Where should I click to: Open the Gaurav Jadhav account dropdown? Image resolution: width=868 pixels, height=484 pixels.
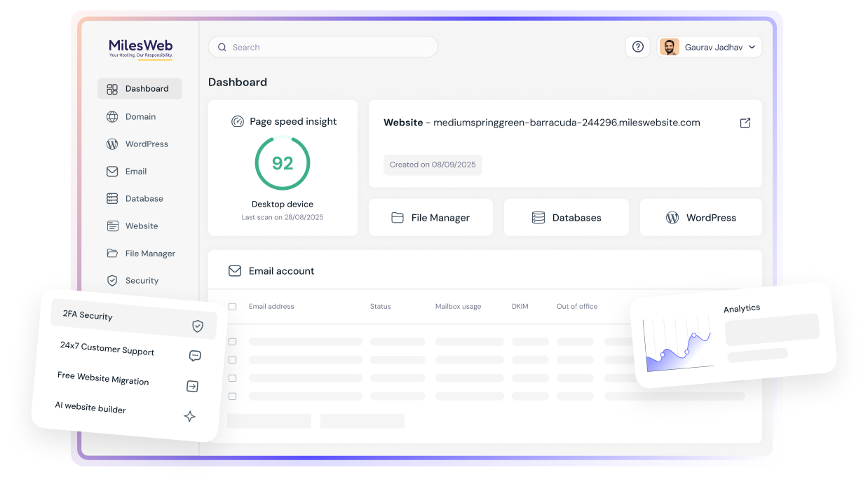click(x=710, y=46)
